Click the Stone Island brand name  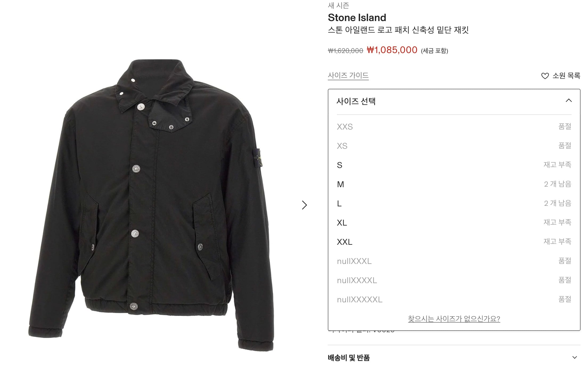[x=357, y=18]
